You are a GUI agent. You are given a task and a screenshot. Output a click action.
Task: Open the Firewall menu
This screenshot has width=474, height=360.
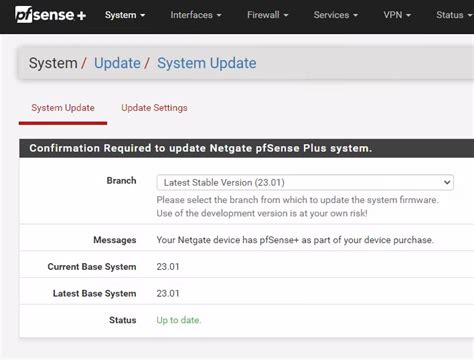[x=268, y=15]
